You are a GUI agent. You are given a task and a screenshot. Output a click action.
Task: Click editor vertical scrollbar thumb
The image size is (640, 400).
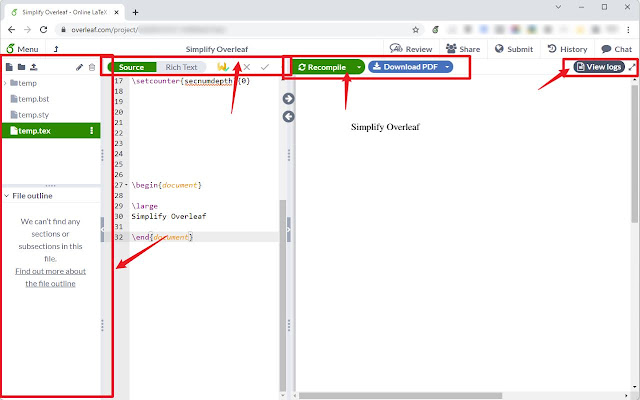pos(282,296)
